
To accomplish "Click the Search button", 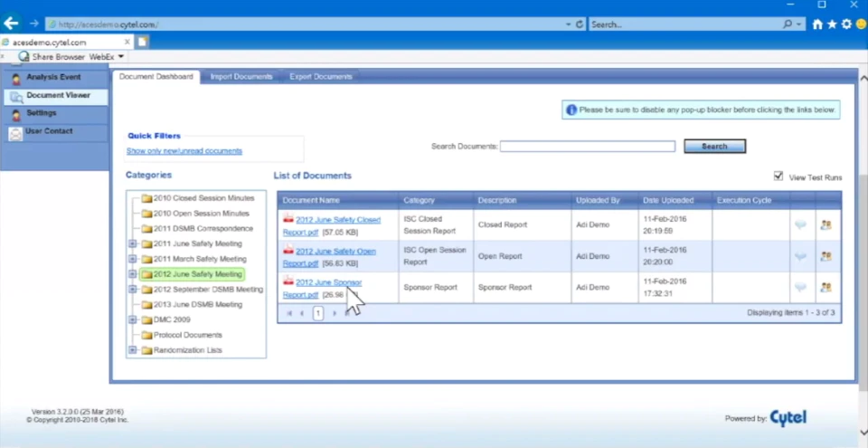I will [x=714, y=147].
